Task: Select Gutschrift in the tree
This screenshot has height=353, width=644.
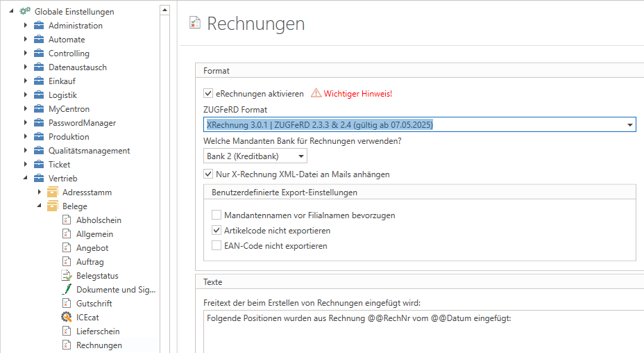Action: point(94,304)
